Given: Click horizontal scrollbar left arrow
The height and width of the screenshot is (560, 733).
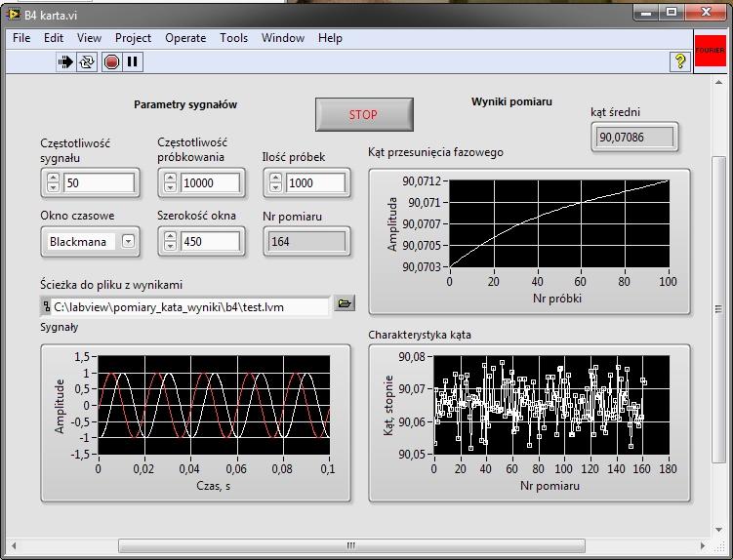Looking at the screenshot, I should click(x=14, y=545).
